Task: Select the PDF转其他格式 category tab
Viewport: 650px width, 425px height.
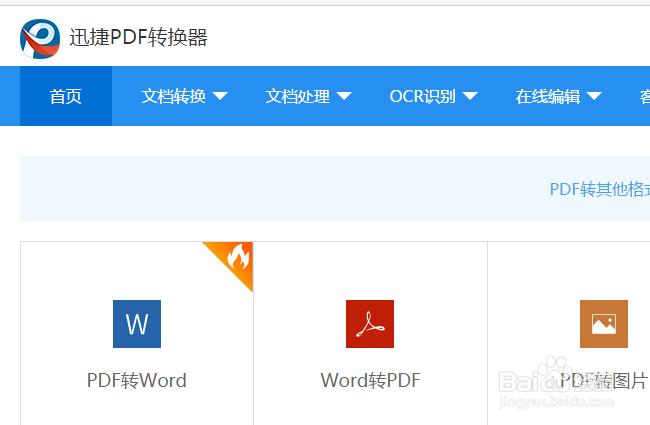Action: [599, 189]
